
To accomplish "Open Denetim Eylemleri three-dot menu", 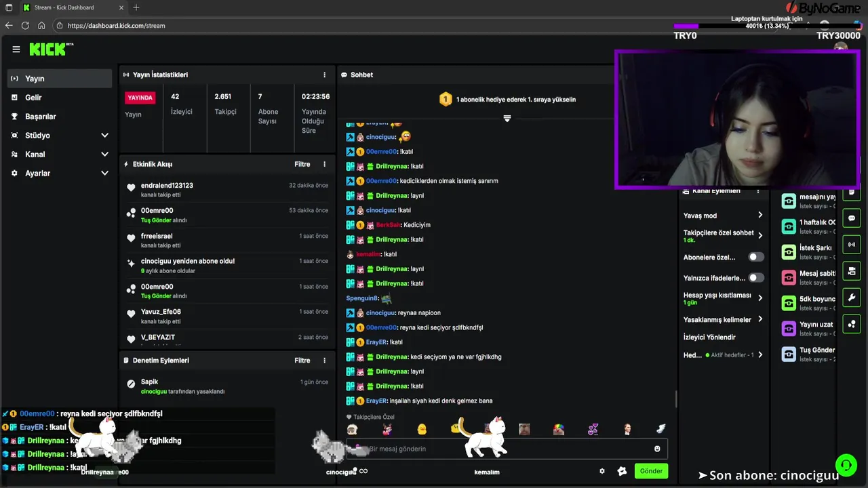I will (x=324, y=361).
